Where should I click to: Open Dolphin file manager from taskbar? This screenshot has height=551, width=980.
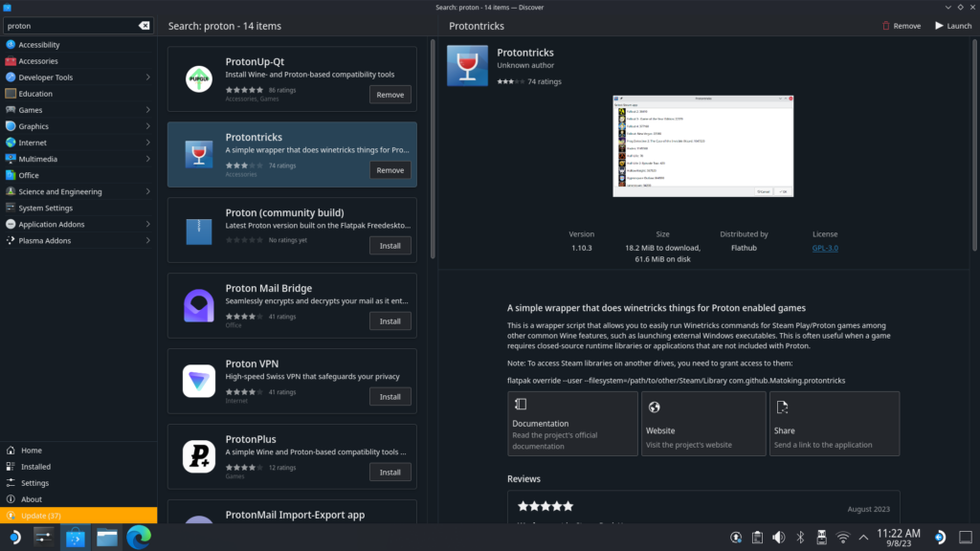[107, 538]
